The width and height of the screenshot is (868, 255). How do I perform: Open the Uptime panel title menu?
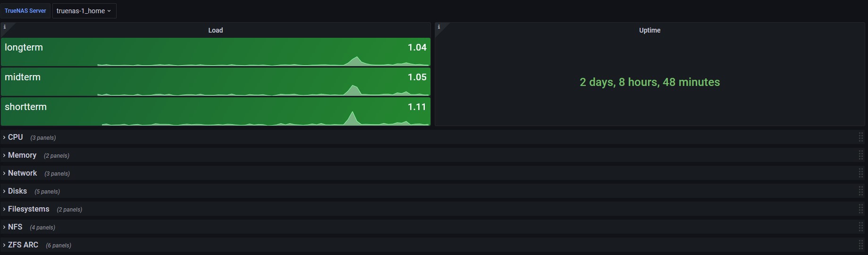[x=649, y=30]
